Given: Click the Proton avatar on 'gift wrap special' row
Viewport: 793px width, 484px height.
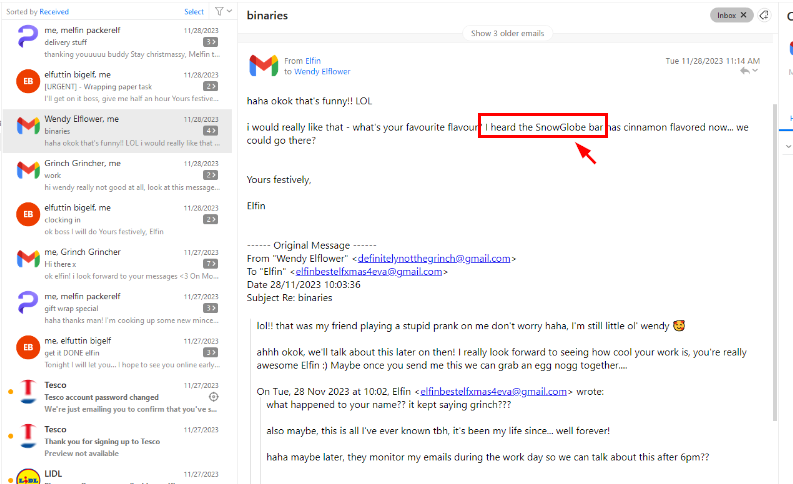Looking at the screenshot, I should [28, 302].
